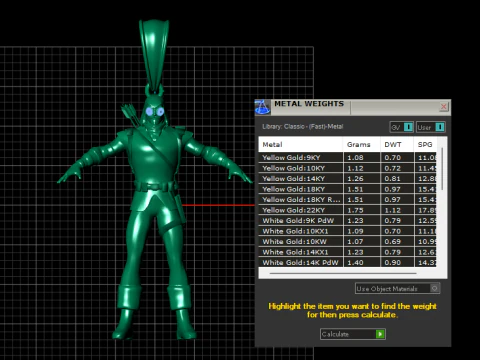The height and width of the screenshot is (360, 480).
Task: Click the SPG column header
Action: pos(426,144)
